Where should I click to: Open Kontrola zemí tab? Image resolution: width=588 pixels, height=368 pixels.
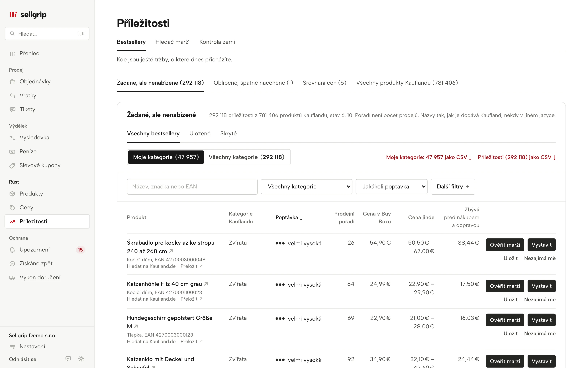(x=217, y=42)
